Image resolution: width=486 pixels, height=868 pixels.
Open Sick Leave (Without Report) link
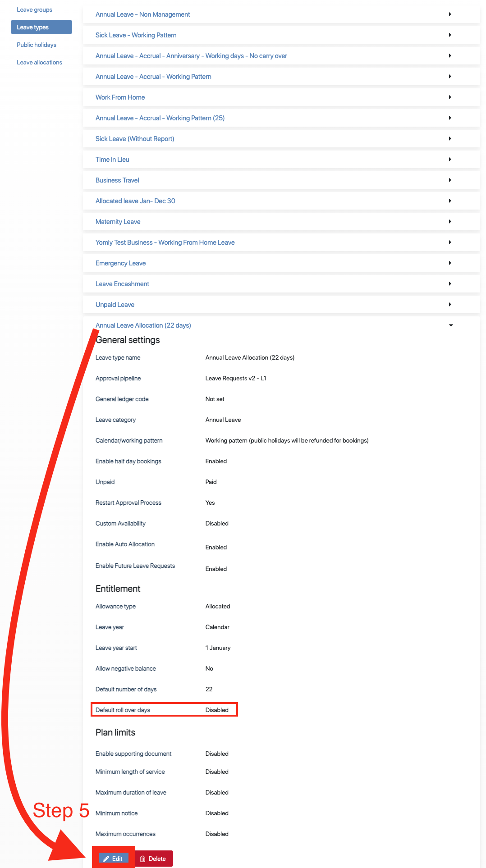135,139
